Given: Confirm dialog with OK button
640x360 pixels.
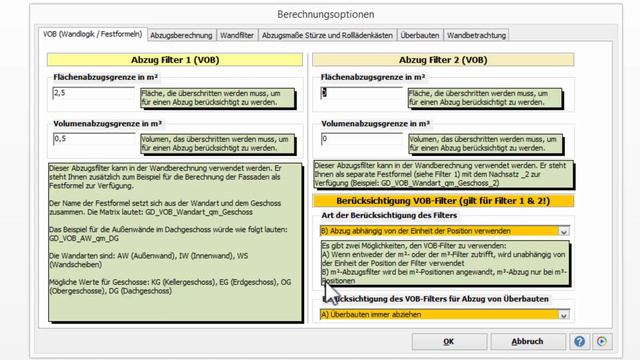Looking at the screenshot, I should coord(449,342).
